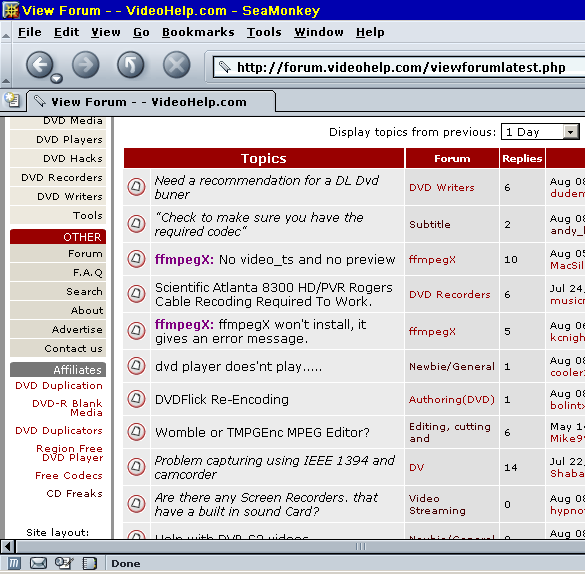Image resolution: width=585 pixels, height=574 pixels.
Task: Open topic Need a recommendation for a DL Dvd buner
Action: (267, 187)
